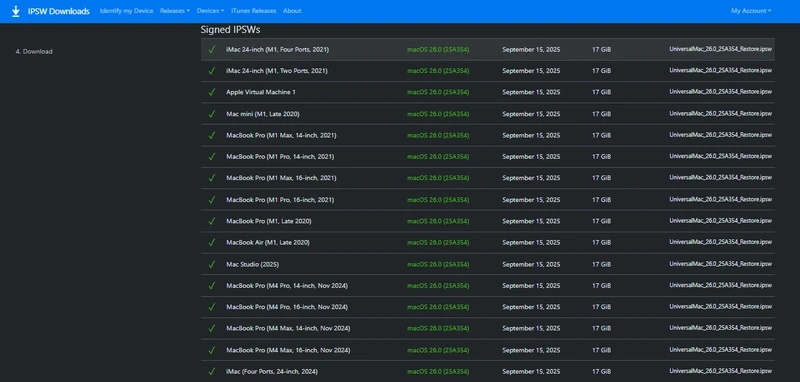
Task: Select MacBook Air (M1, Late 2020) name
Action: coord(268,243)
